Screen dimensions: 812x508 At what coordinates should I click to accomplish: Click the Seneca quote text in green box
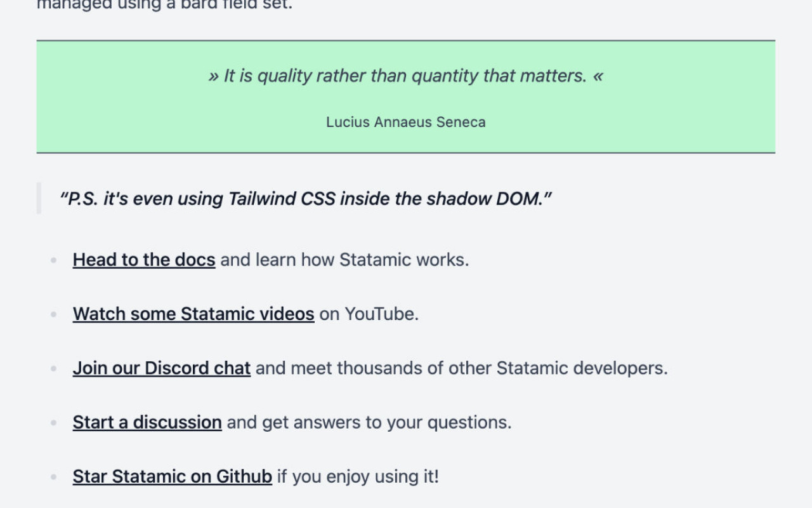406,76
